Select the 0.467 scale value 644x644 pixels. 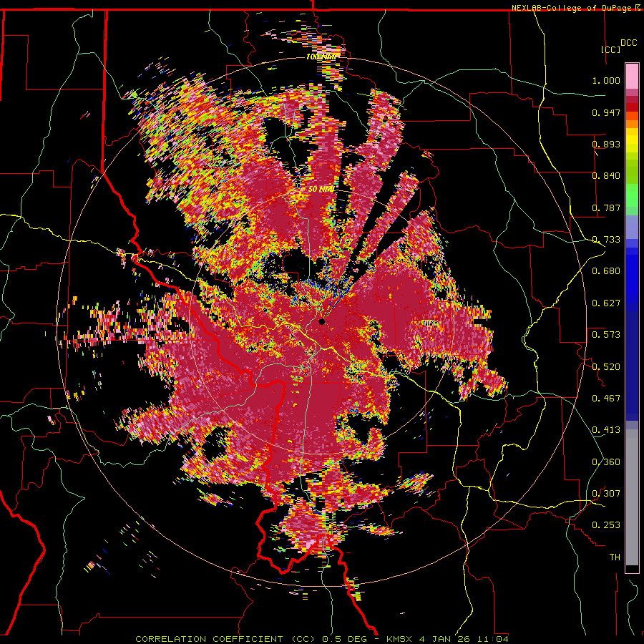click(x=606, y=399)
